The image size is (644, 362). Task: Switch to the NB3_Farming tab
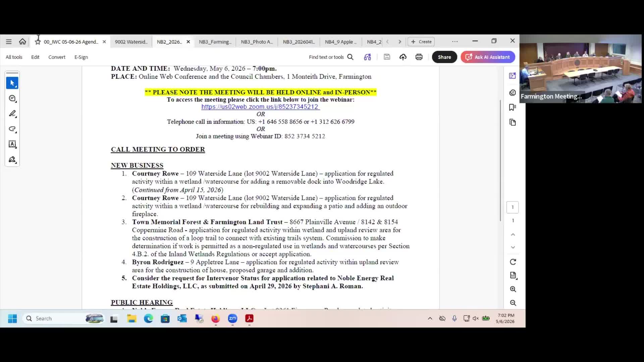tap(215, 42)
